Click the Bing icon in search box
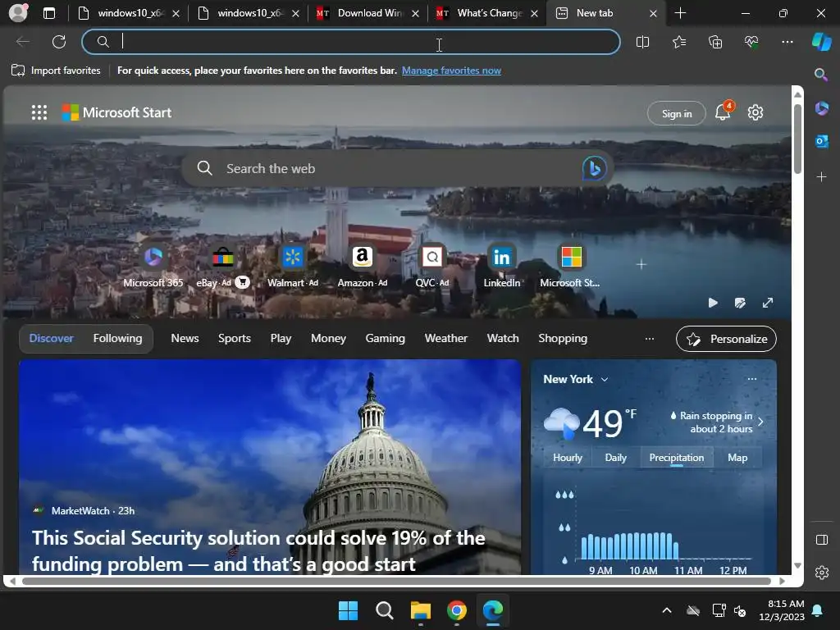Image resolution: width=840 pixels, height=630 pixels. [x=594, y=168]
